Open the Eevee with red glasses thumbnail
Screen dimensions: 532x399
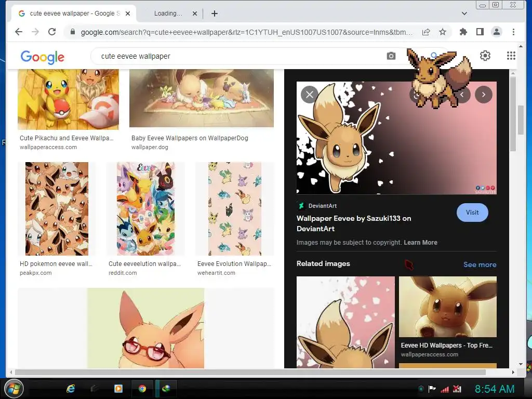pyautogui.click(x=145, y=328)
